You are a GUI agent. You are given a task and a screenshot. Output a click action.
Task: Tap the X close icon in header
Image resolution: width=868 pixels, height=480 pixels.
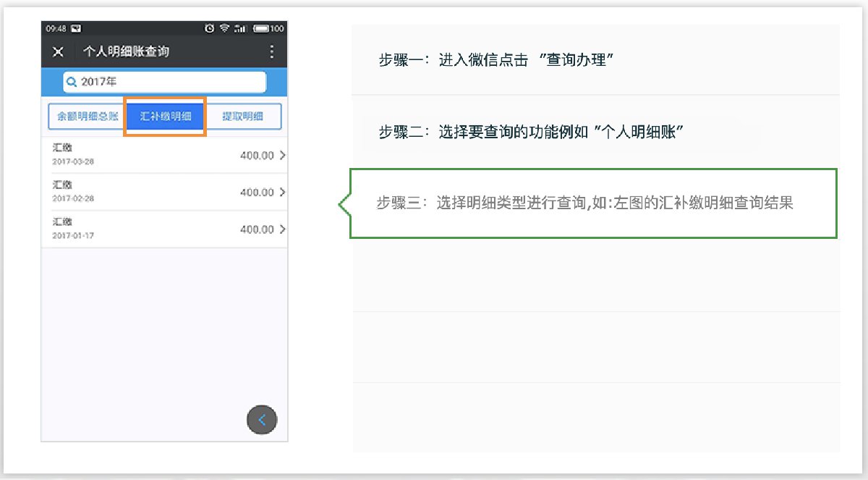pyautogui.click(x=59, y=51)
